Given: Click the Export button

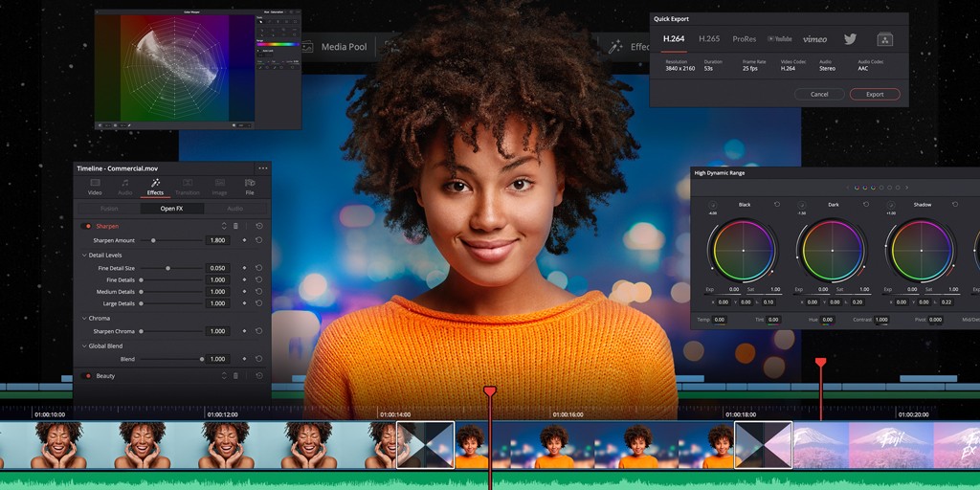Looking at the screenshot, I should 875,95.
